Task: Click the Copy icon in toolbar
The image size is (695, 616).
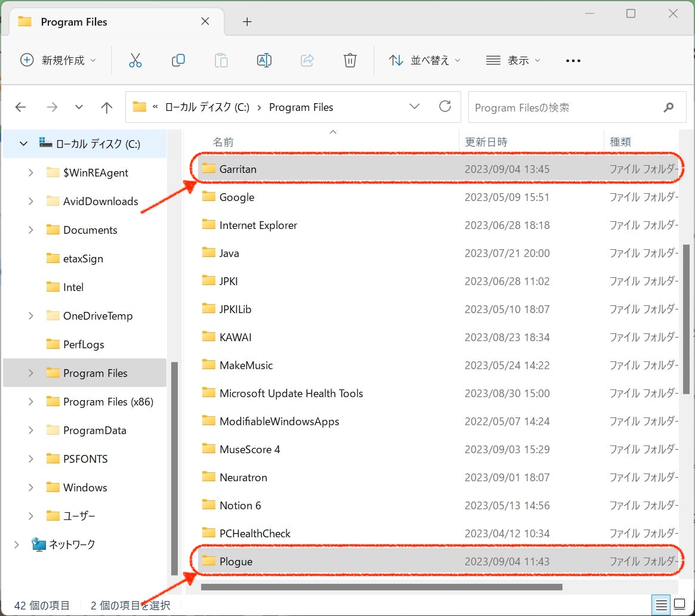Action: 178,60
